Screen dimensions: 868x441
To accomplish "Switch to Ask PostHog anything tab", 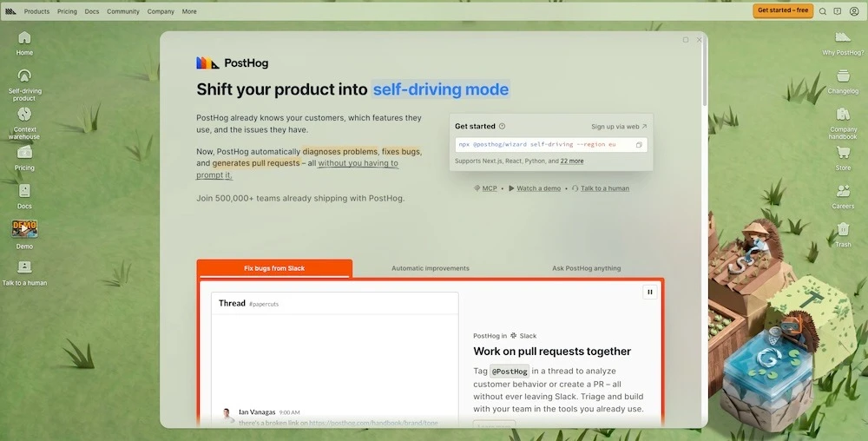I will [586, 268].
